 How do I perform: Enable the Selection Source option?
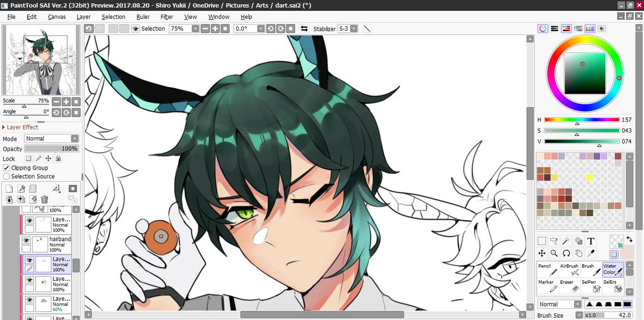point(6,176)
